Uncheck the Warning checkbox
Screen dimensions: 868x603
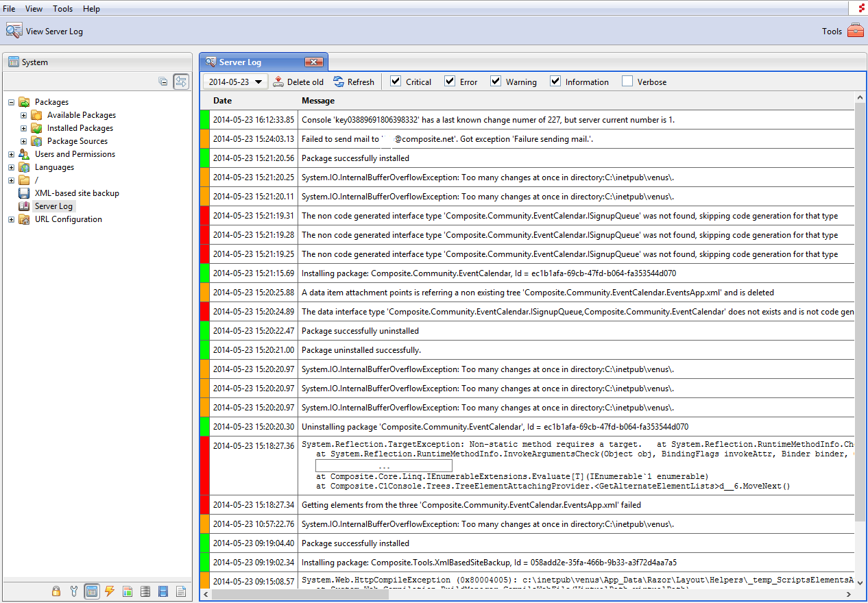(495, 81)
